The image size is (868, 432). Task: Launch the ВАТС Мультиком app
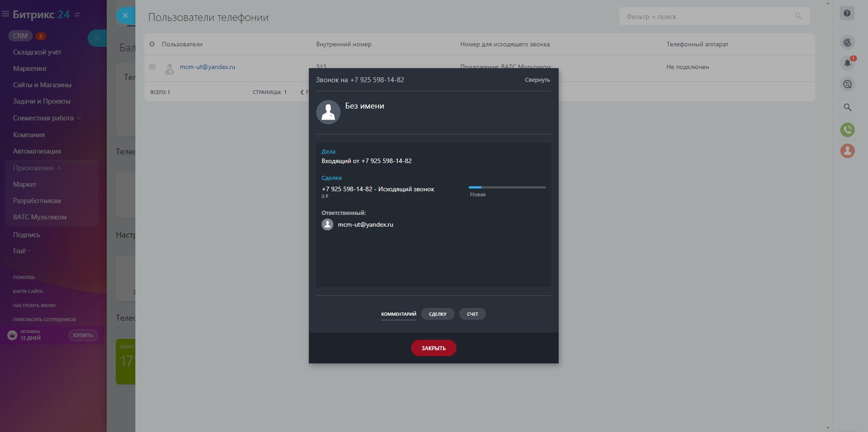click(x=40, y=217)
